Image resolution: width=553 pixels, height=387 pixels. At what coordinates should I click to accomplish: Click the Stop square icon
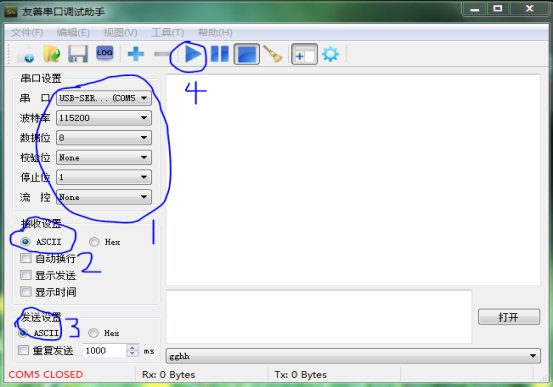pos(247,54)
